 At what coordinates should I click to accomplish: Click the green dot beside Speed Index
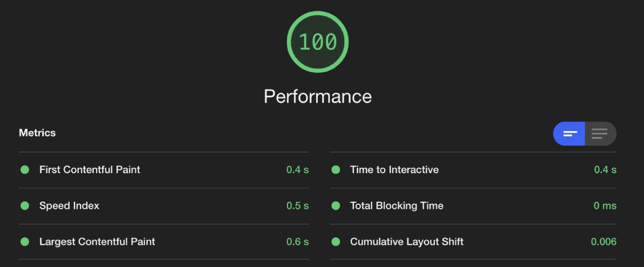25,206
